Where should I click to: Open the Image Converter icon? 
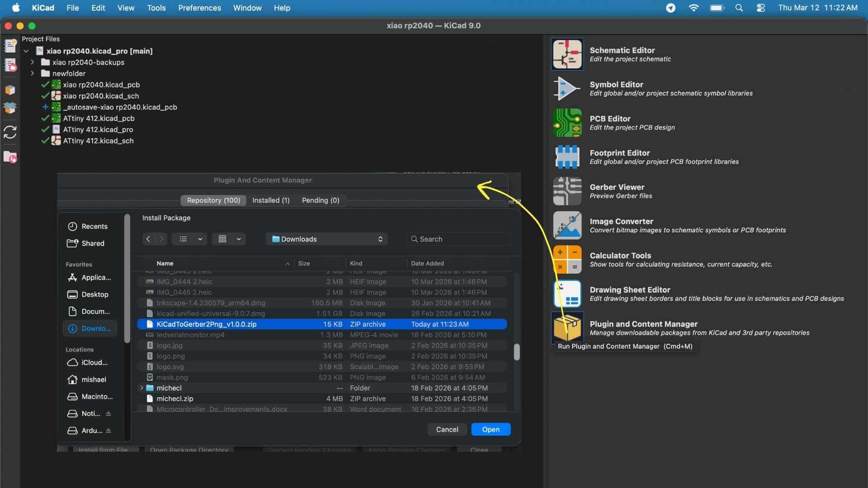tap(567, 225)
